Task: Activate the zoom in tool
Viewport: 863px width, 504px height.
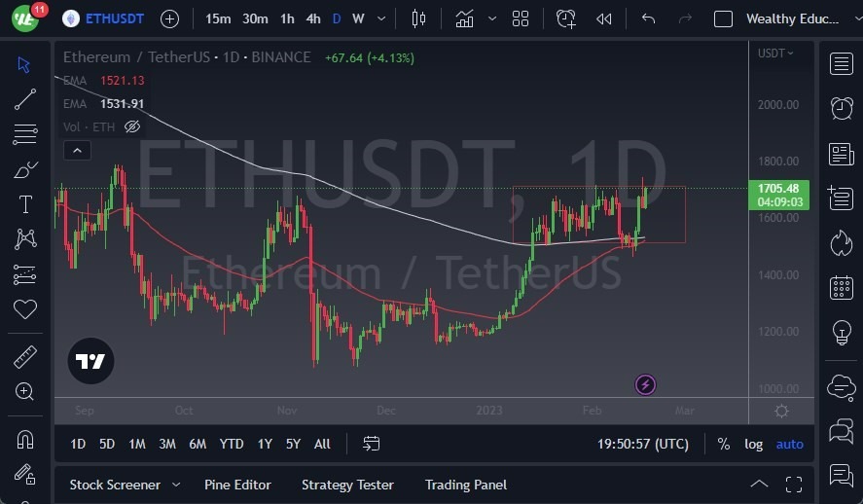Action: 24,391
